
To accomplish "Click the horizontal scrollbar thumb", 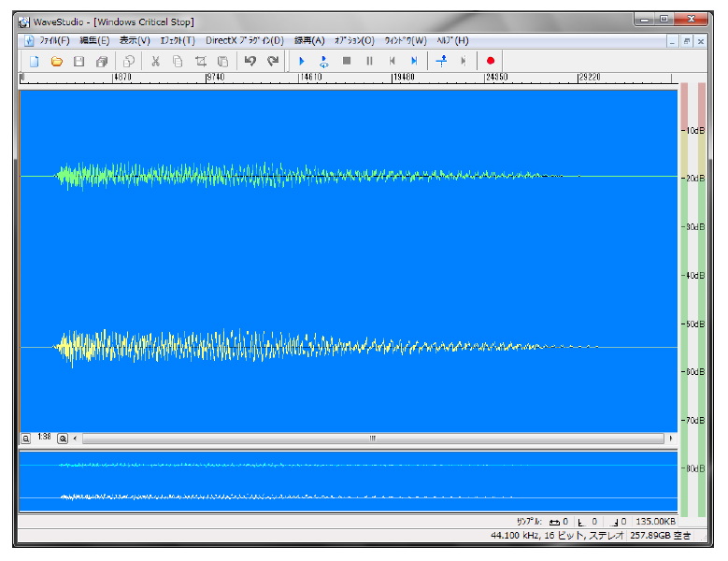I will click(x=372, y=438).
